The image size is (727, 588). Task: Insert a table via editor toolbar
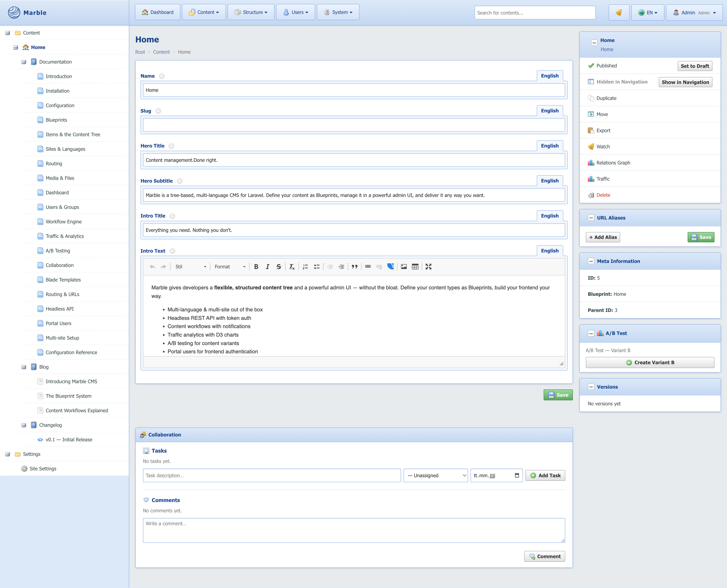[415, 267]
